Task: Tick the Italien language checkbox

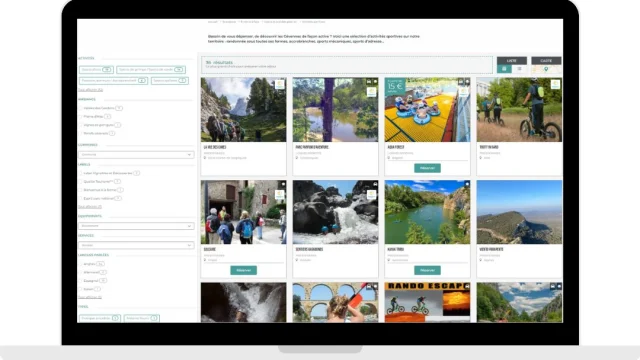Action: (x=80, y=289)
